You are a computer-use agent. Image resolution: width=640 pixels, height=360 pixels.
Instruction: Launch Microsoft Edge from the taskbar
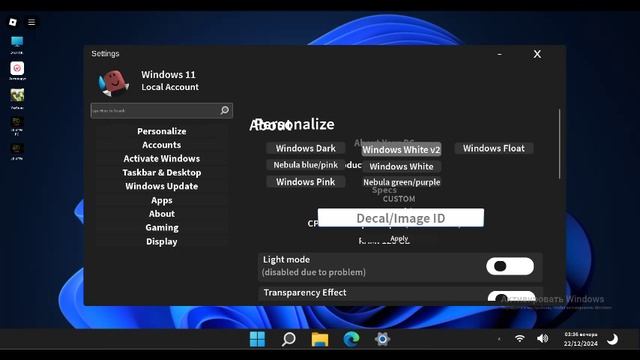351,339
